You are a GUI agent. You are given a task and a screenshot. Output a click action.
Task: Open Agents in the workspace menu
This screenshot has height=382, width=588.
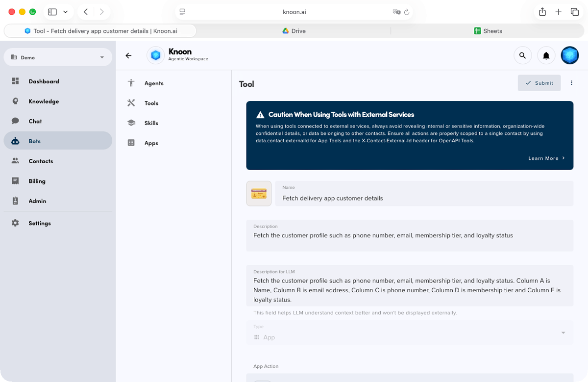point(154,83)
